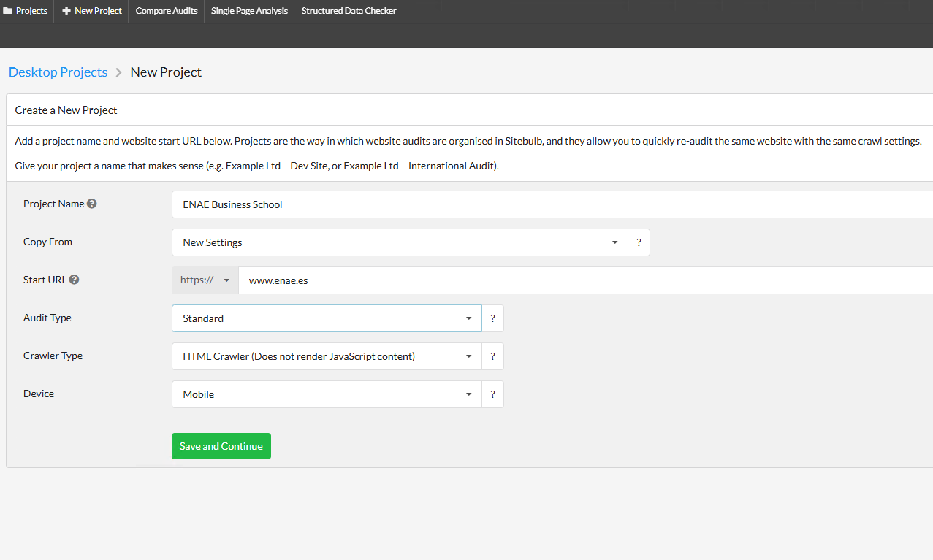
Task: Open Compare Audits tab
Action: tap(167, 11)
